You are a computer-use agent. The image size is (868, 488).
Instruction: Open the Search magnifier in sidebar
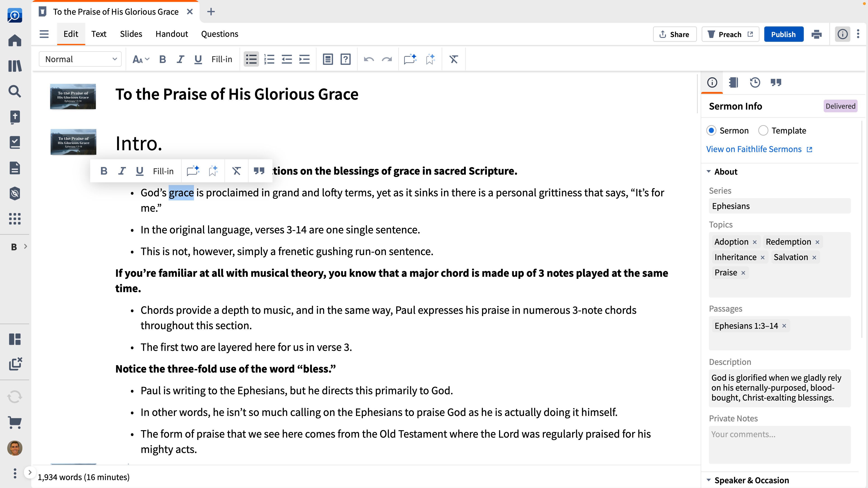coord(14,91)
